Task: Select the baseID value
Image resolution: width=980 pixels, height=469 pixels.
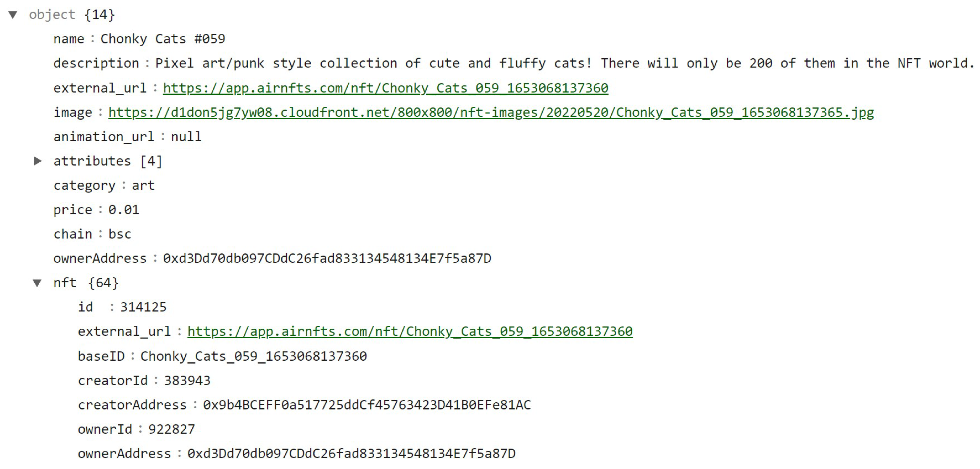Action: [253, 356]
